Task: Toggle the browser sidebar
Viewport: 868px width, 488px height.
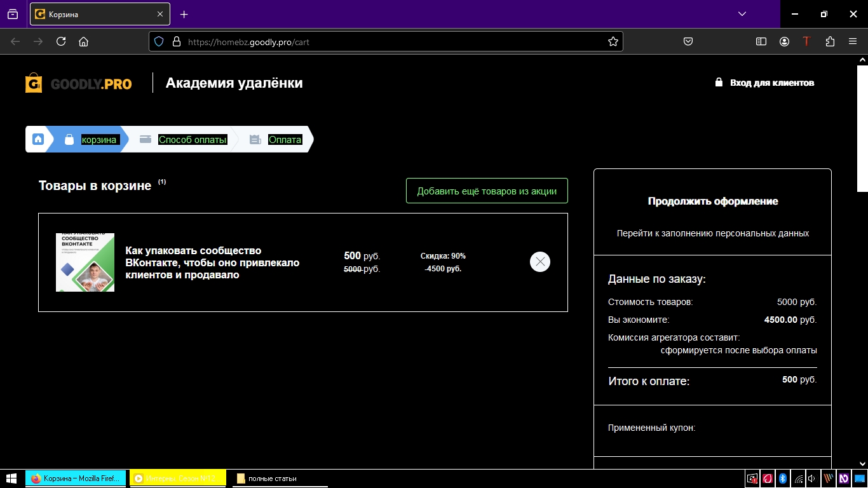Action: point(761,41)
